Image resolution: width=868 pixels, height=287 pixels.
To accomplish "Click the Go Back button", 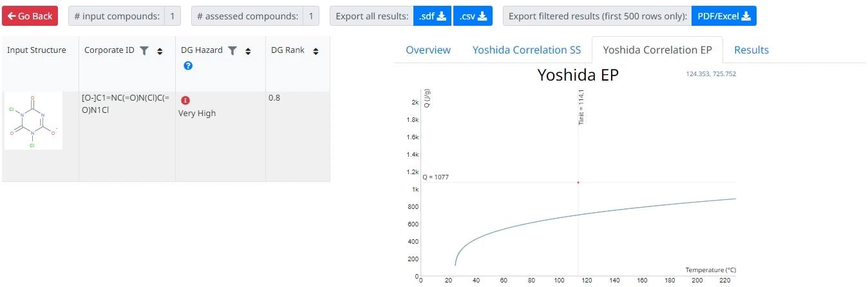I will pos(30,15).
